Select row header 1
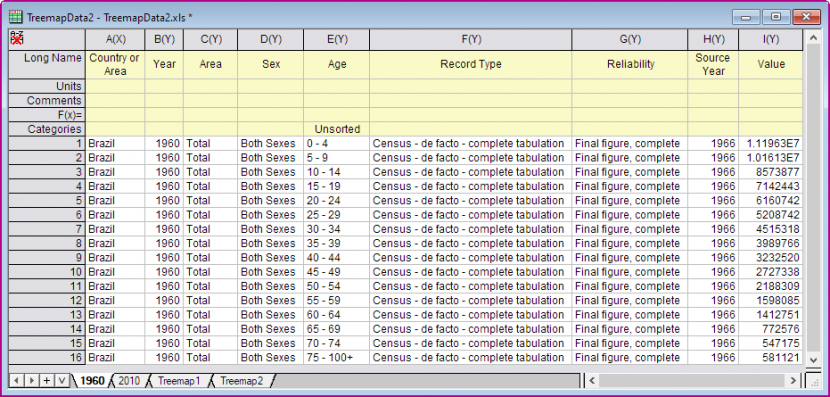The width and height of the screenshot is (830, 397). click(47, 143)
